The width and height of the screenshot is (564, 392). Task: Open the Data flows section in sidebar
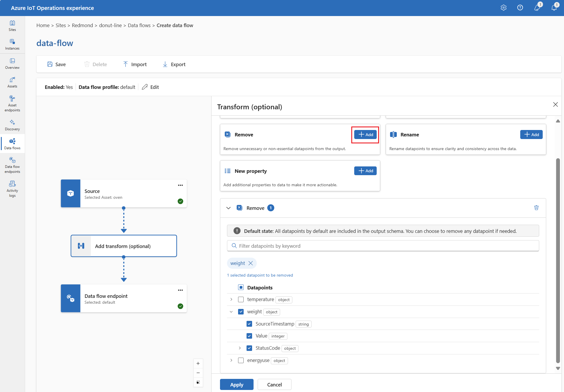point(12,144)
